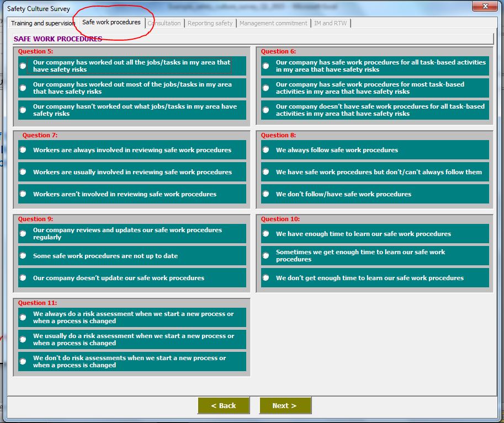Choose 'We don't follow/have safe work procedures'
Image resolution: width=504 pixels, height=423 pixels.
(264, 194)
